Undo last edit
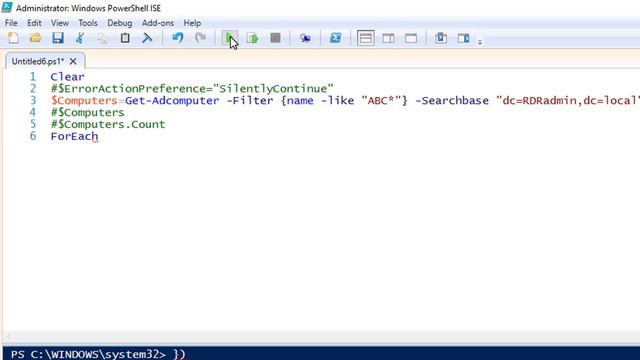The width and height of the screenshot is (640, 360). click(x=178, y=38)
